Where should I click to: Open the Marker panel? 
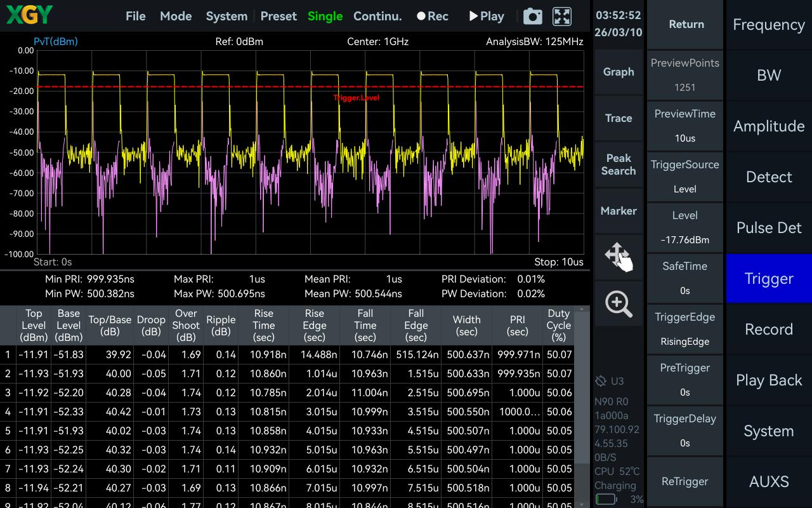[x=619, y=211]
